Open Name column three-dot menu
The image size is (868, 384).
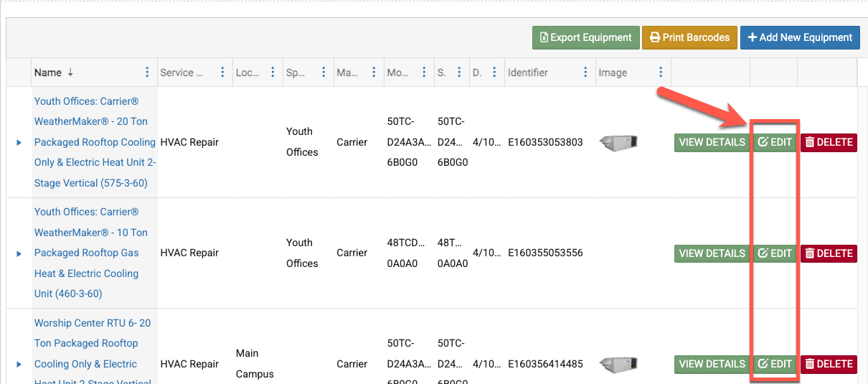point(148,72)
